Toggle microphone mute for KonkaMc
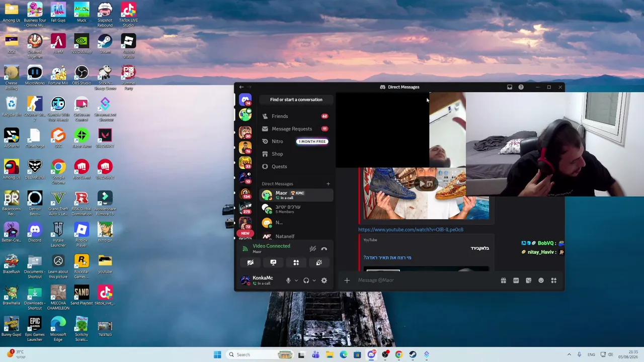Viewport: 644px width, 362px height. [288, 281]
